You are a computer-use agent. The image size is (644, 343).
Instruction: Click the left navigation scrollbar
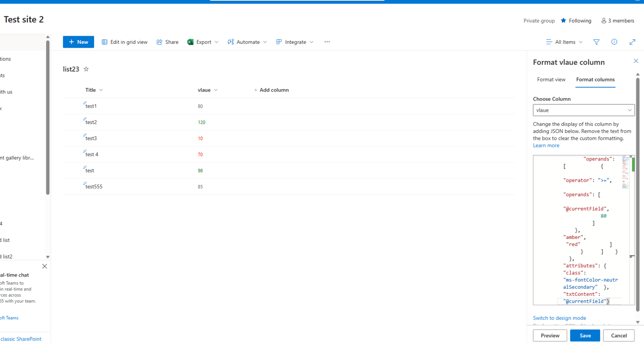[x=48, y=117]
